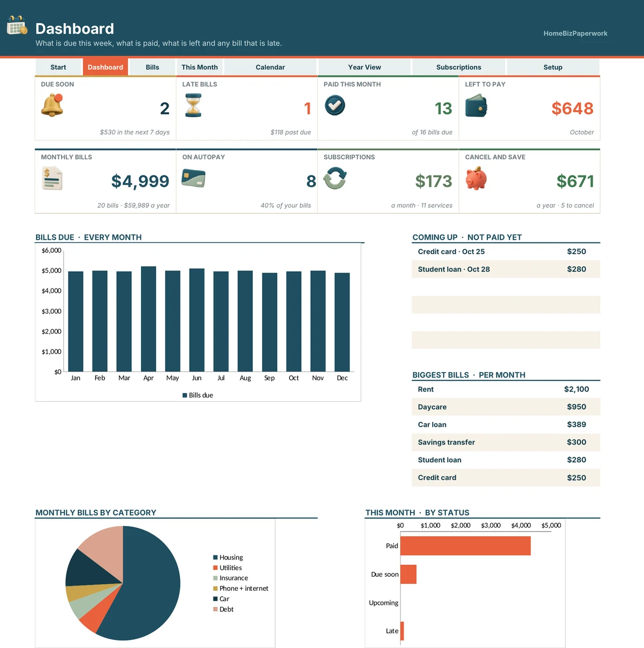644x648 pixels.
Task: Click the Housing legend swatch
Action: 216,557
